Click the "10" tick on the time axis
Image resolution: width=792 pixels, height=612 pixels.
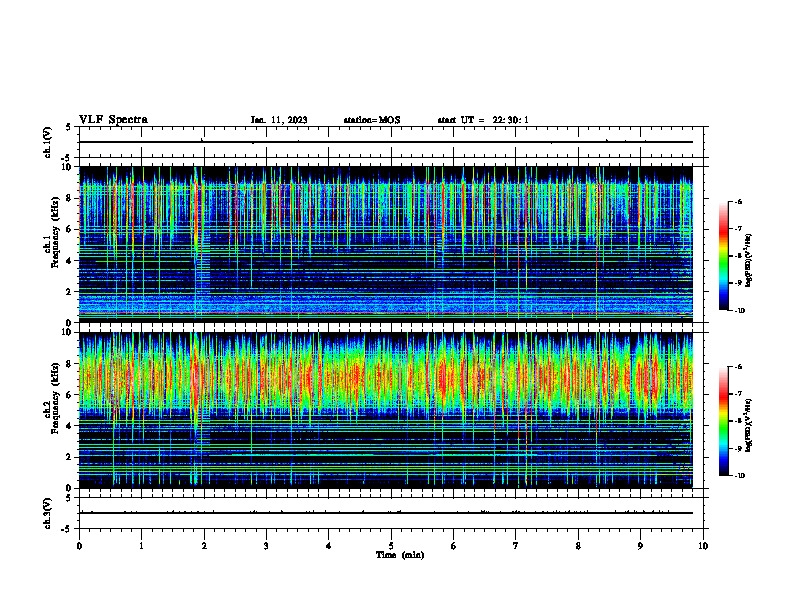click(x=703, y=546)
